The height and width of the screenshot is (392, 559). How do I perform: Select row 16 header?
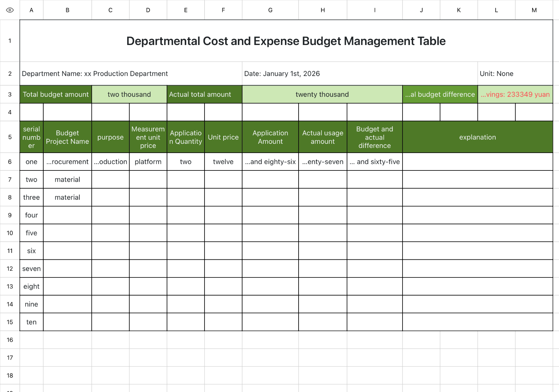10,340
